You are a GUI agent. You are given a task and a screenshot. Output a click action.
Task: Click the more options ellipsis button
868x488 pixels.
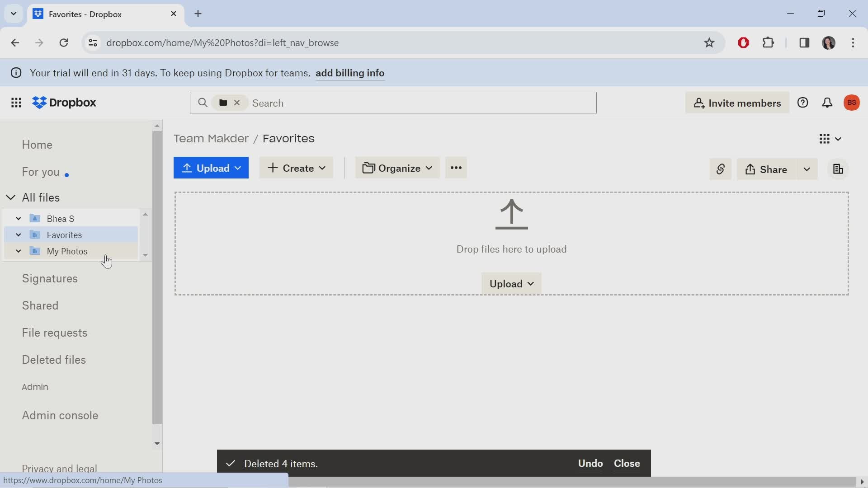[x=455, y=168]
